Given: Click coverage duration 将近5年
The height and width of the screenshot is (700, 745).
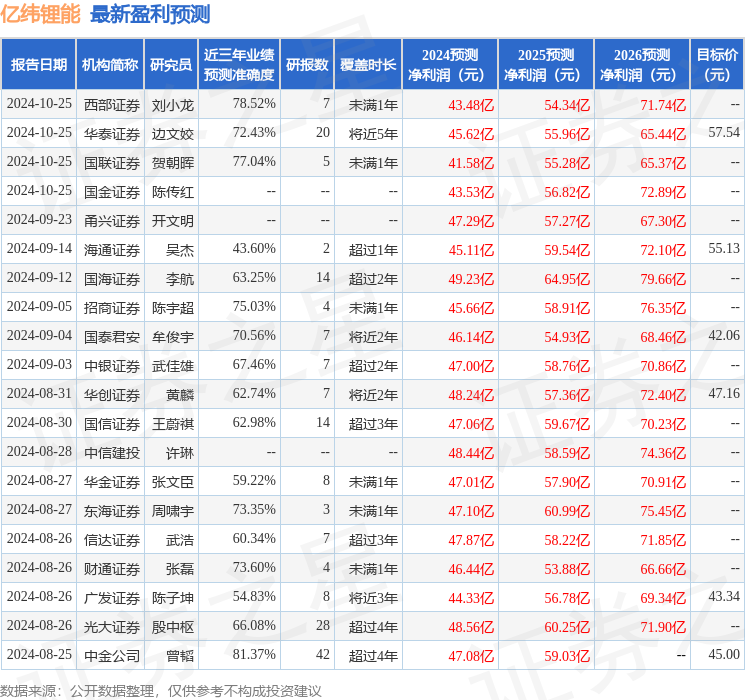Looking at the screenshot, I should [x=373, y=134].
